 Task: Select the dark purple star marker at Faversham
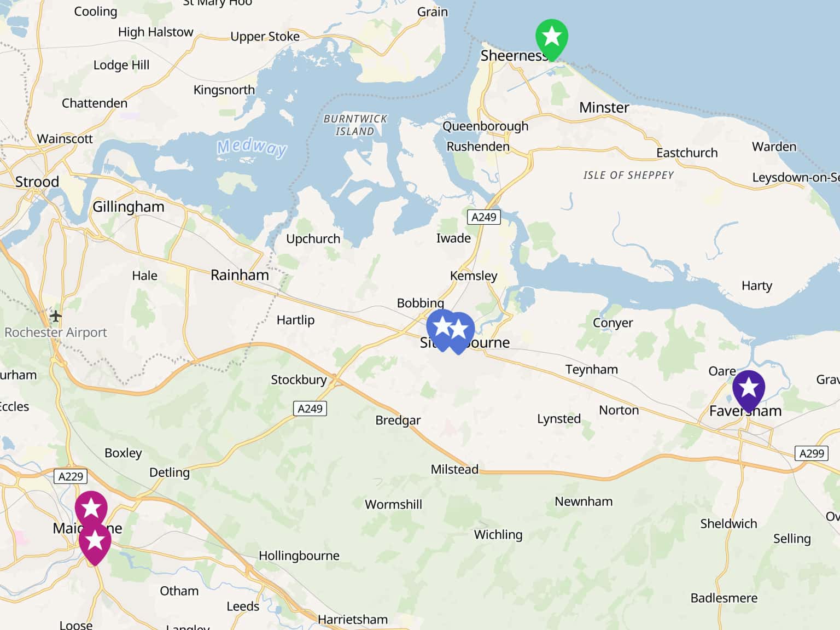click(748, 389)
